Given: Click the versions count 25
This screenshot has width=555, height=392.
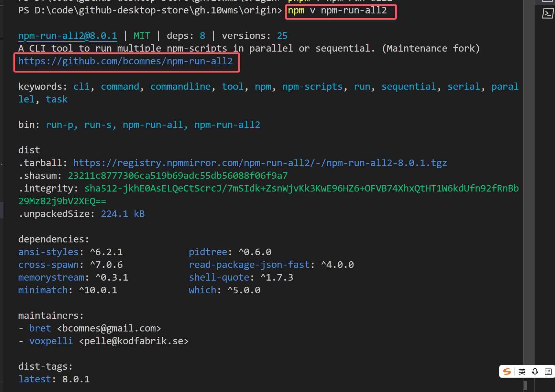Looking at the screenshot, I should (x=282, y=36).
